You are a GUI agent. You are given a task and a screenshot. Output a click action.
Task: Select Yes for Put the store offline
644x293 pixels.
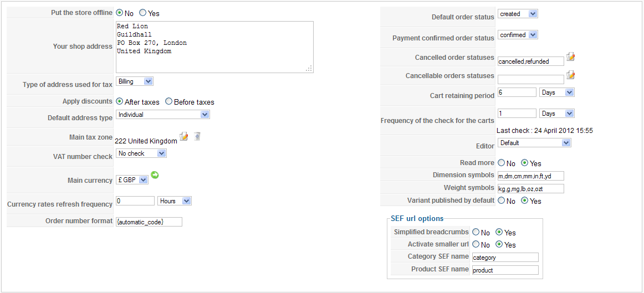pos(143,12)
